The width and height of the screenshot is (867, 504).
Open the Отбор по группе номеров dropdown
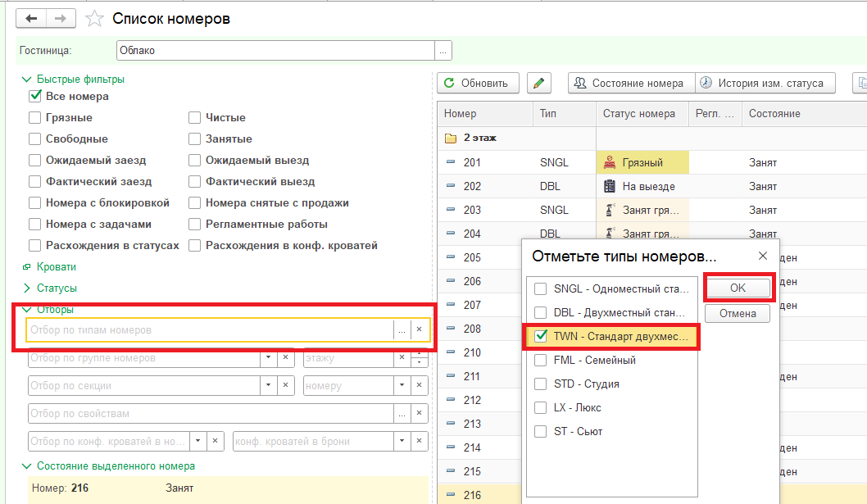[267, 358]
